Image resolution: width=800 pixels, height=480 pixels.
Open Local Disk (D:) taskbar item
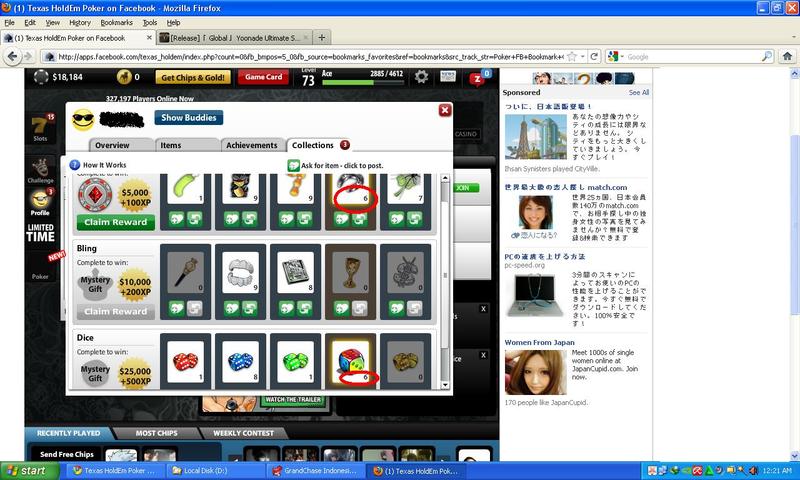[x=216, y=471]
